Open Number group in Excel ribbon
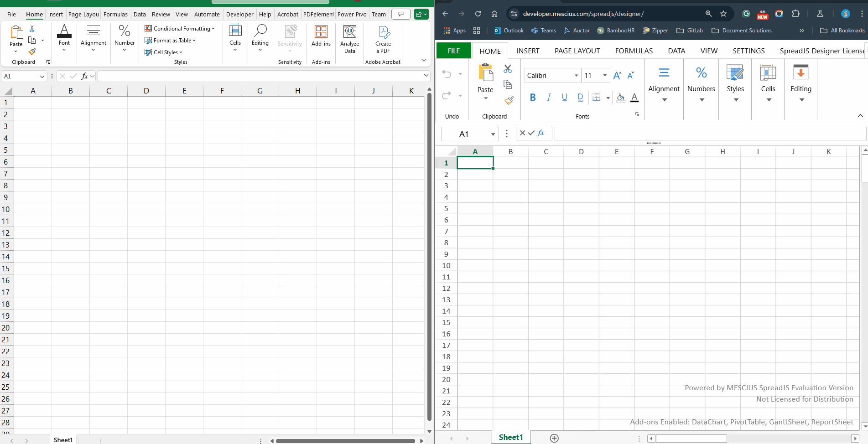This screenshot has height=444, width=868. [125, 38]
